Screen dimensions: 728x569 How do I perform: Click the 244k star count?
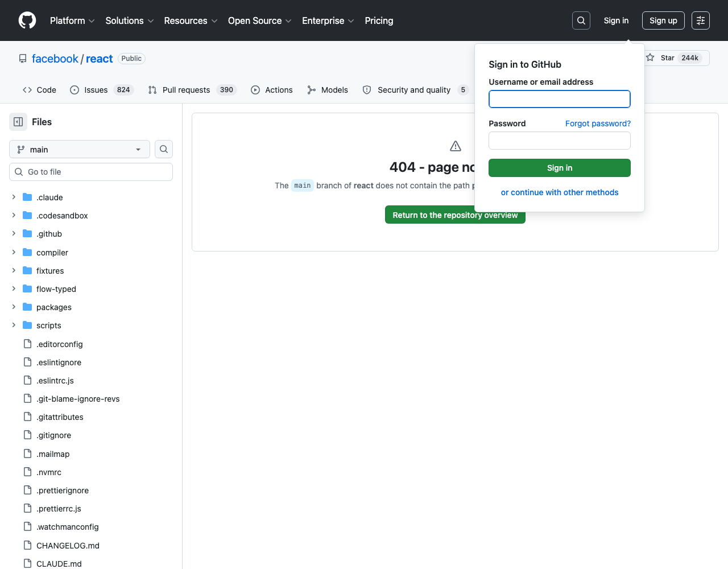pos(690,57)
